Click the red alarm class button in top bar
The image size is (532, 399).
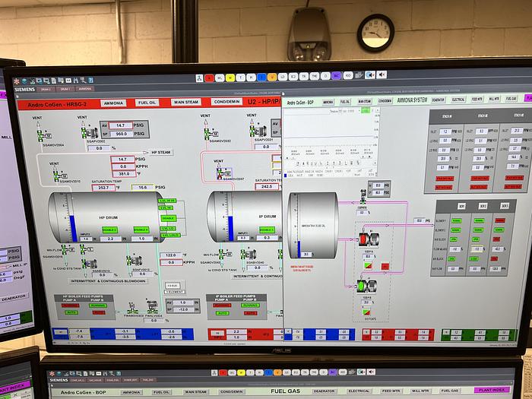tap(209, 78)
